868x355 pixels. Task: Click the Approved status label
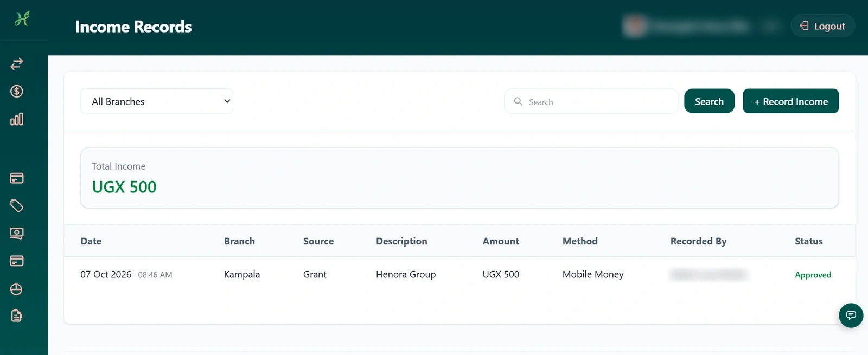pyautogui.click(x=813, y=275)
